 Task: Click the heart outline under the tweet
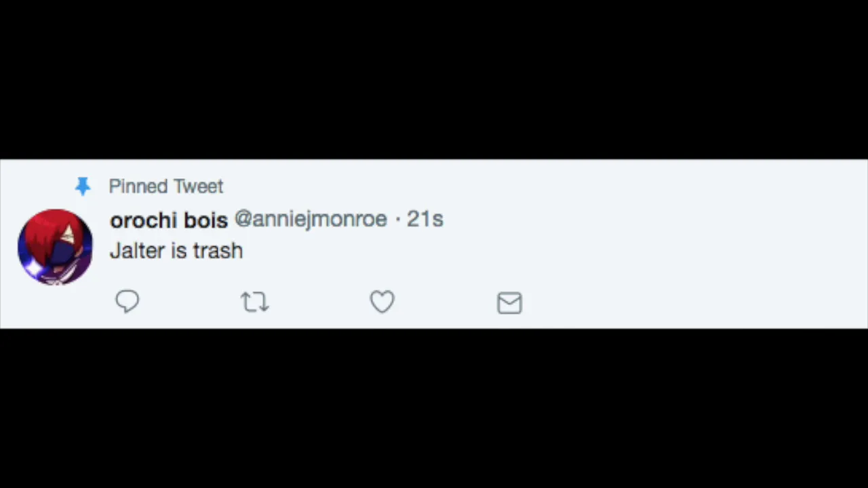tap(382, 302)
